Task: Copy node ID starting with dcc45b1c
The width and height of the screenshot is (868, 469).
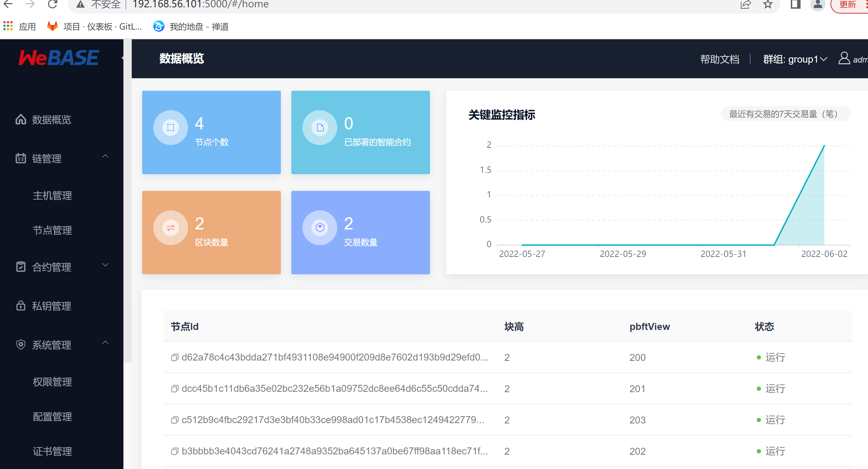Action: pyautogui.click(x=175, y=389)
